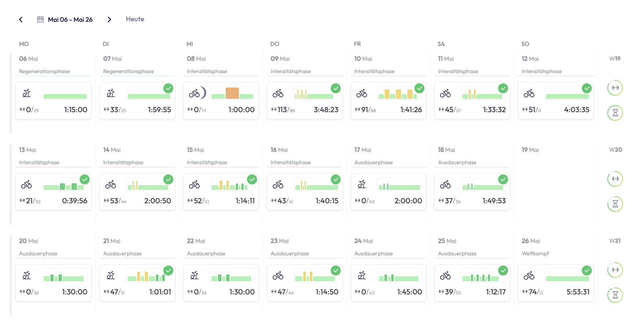Click completed checkmark on 18 Mai workout
The height and width of the screenshot is (330, 644).
click(x=503, y=179)
